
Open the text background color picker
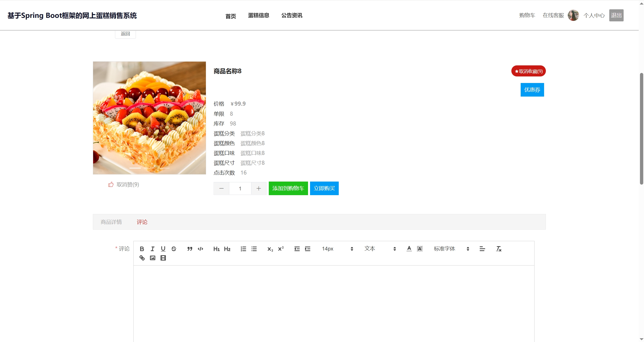click(420, 249)
